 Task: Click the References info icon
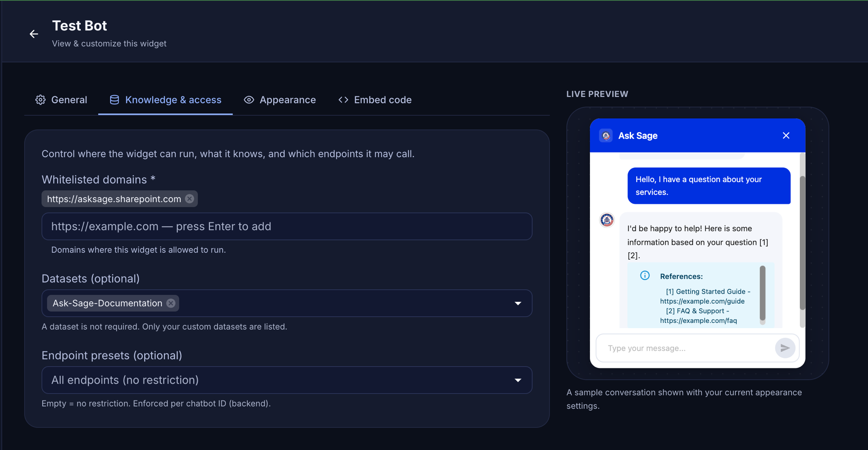pos(645,275)
